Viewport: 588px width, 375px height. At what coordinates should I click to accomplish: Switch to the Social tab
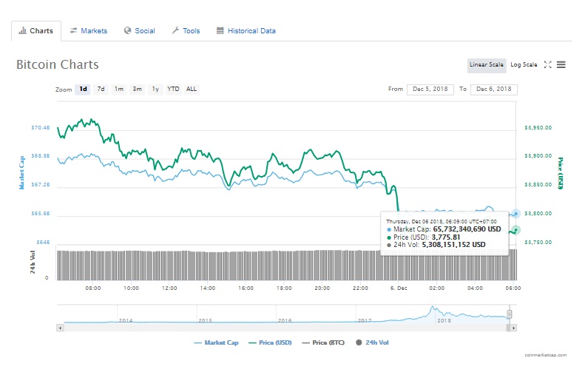pyautogui.click(x=140, y=31)
